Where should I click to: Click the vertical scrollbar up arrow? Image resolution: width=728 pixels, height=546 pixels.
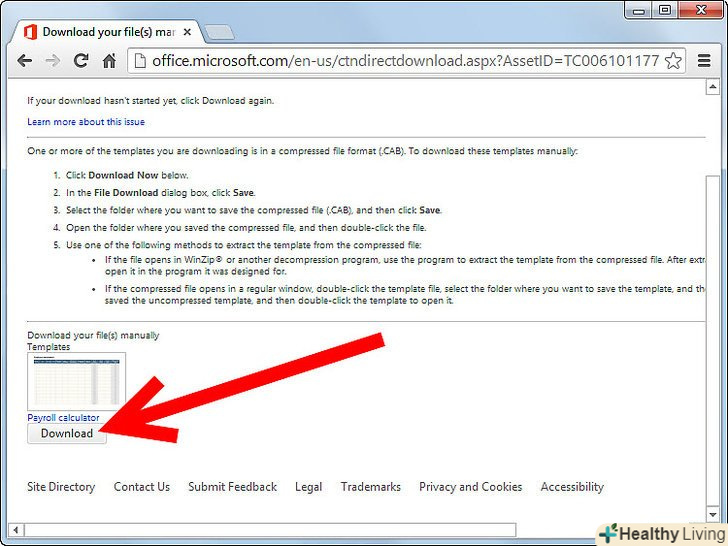pos(713,87)
